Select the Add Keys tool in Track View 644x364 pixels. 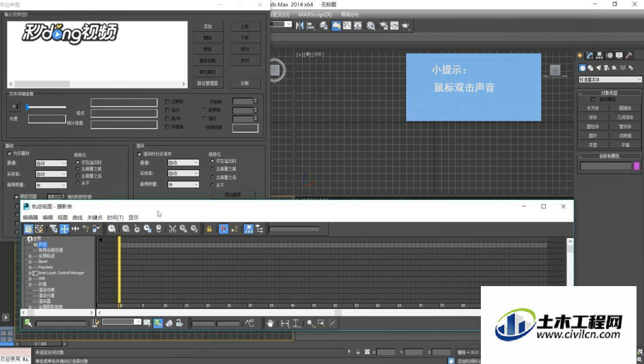[x=86, y=229]
